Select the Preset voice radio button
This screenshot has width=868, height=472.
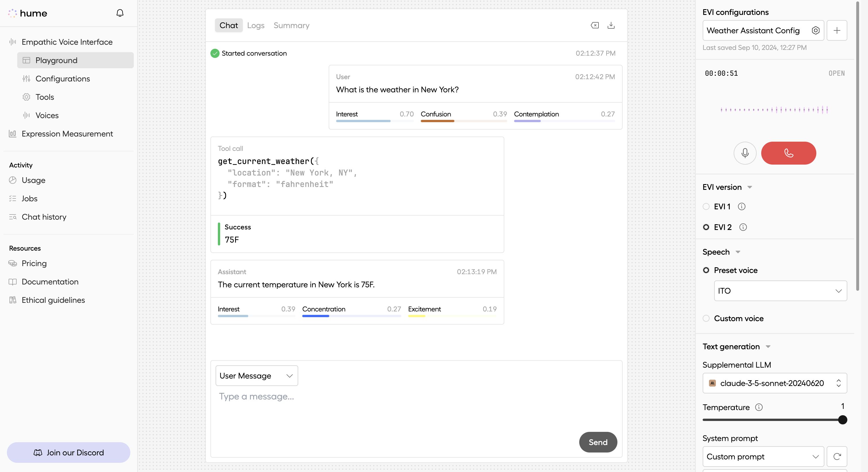click(x=706, y=270)
